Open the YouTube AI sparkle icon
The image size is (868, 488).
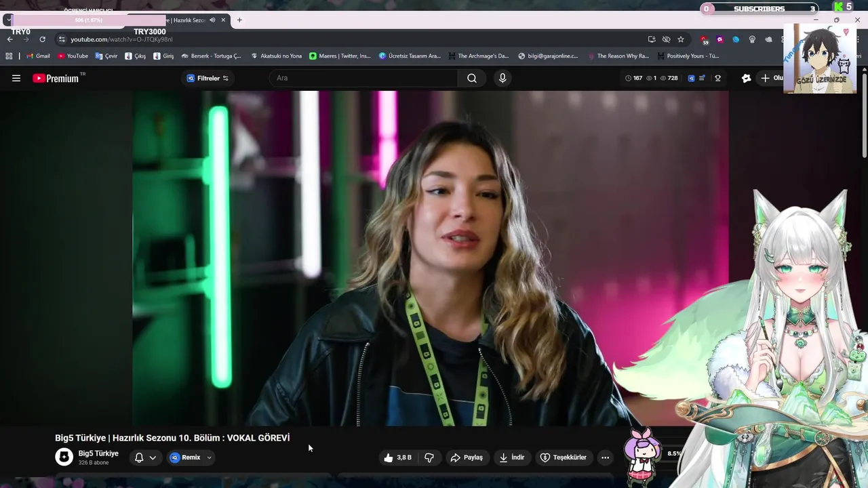coord(747,78)
